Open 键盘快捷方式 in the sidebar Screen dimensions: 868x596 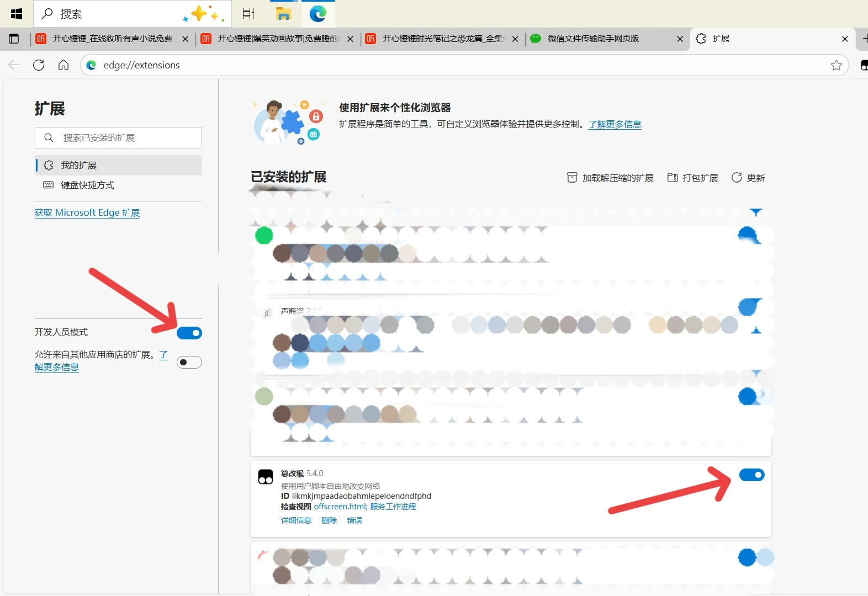[118, 185]
